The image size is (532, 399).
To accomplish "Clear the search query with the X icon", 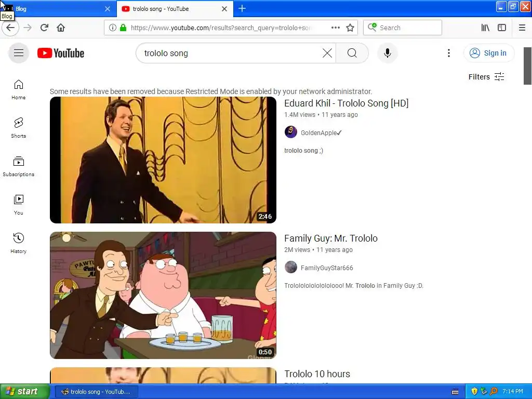I will click(327, 53).
